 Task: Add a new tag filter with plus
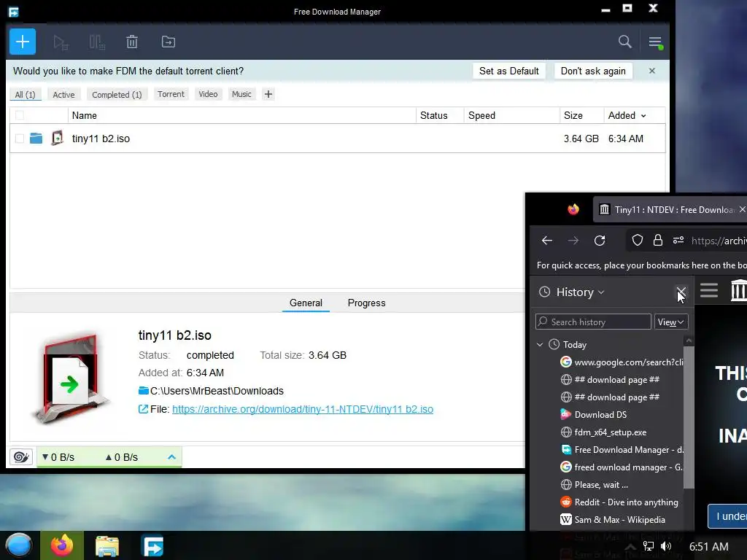pyautogui.click(x=268, y=94)
